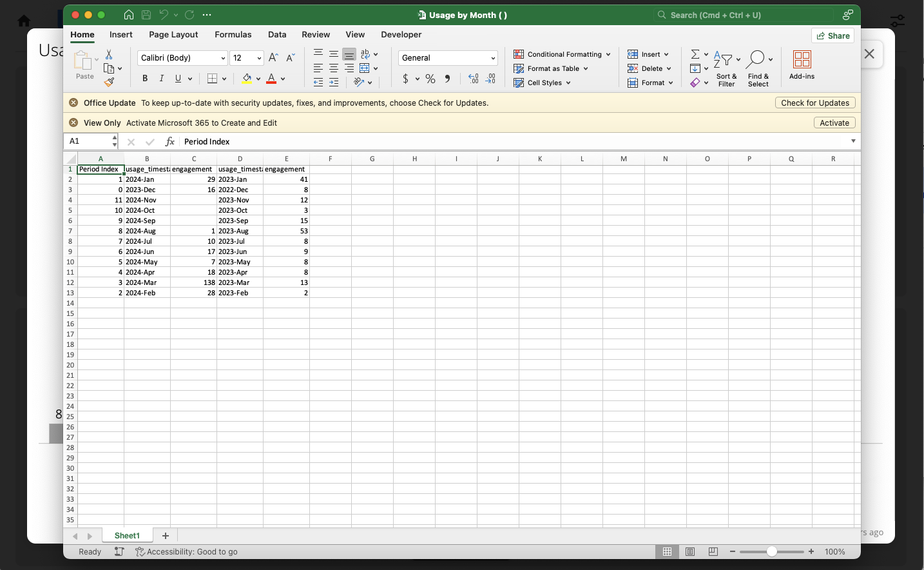
Task: Click the Home icon in title bar
Action: 129,15
